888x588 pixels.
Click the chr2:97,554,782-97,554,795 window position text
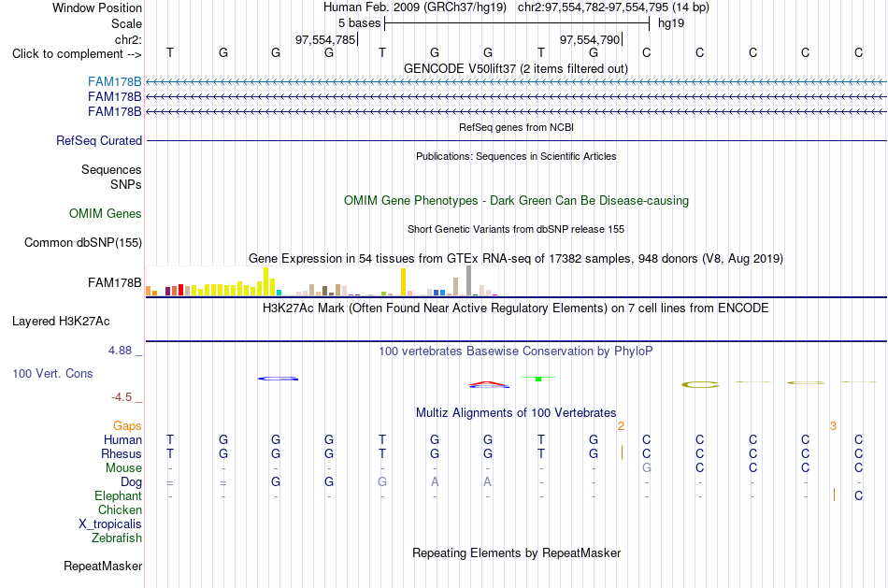click(613, 7)
